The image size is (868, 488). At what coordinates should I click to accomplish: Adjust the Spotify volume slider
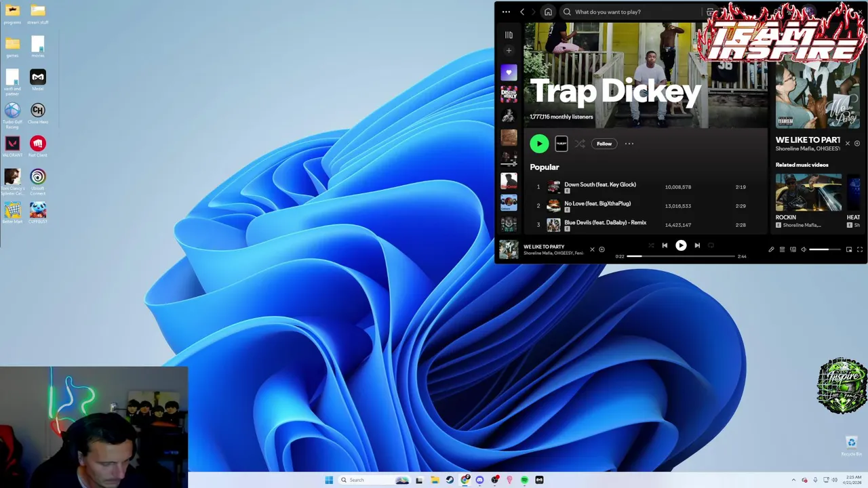coord(825,249)
